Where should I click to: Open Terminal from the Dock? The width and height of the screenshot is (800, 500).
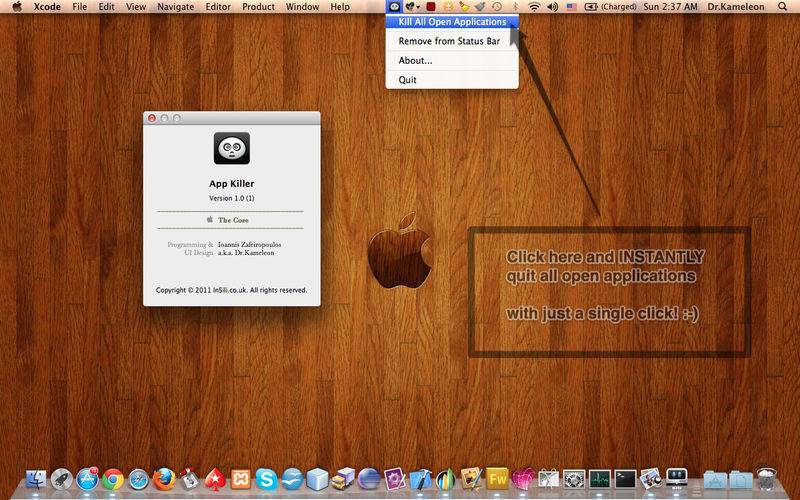coord(626,480)
